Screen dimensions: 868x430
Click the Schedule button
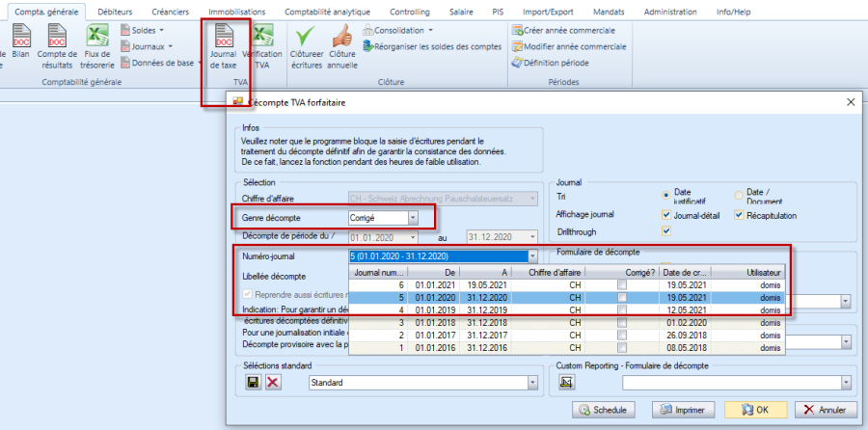point(603,410)
